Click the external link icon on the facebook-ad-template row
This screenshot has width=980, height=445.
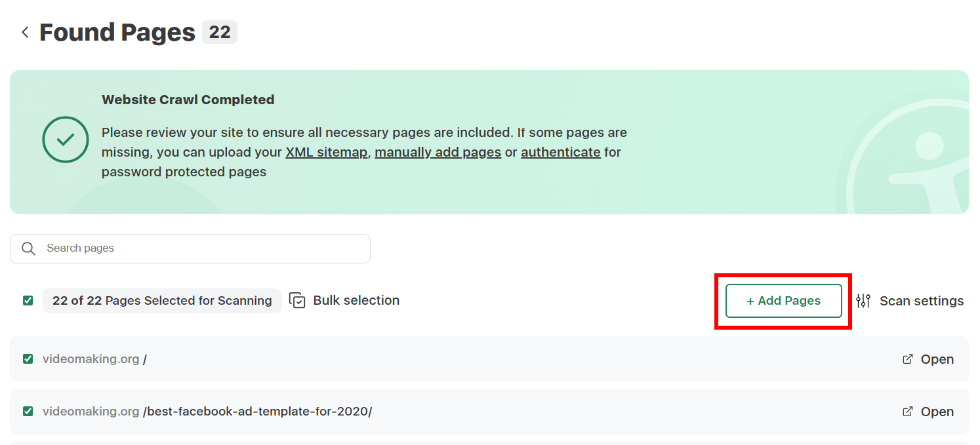[907, 411]
